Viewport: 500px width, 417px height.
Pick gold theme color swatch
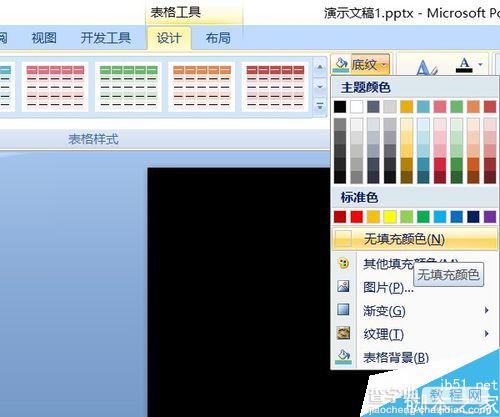[x=407, y=107]
